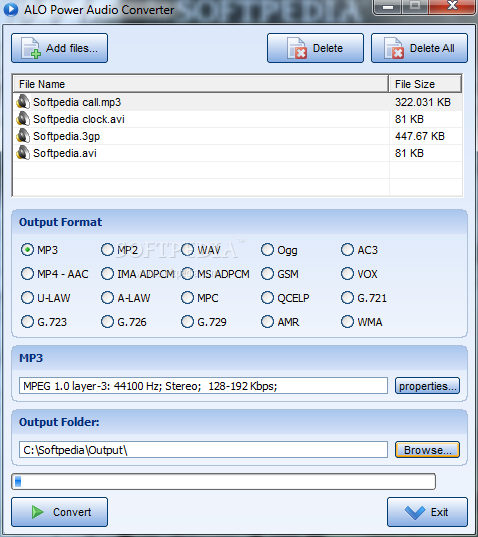Start conversion with the Convert button
Screen dimensions: 478x537
click(60, 512)
